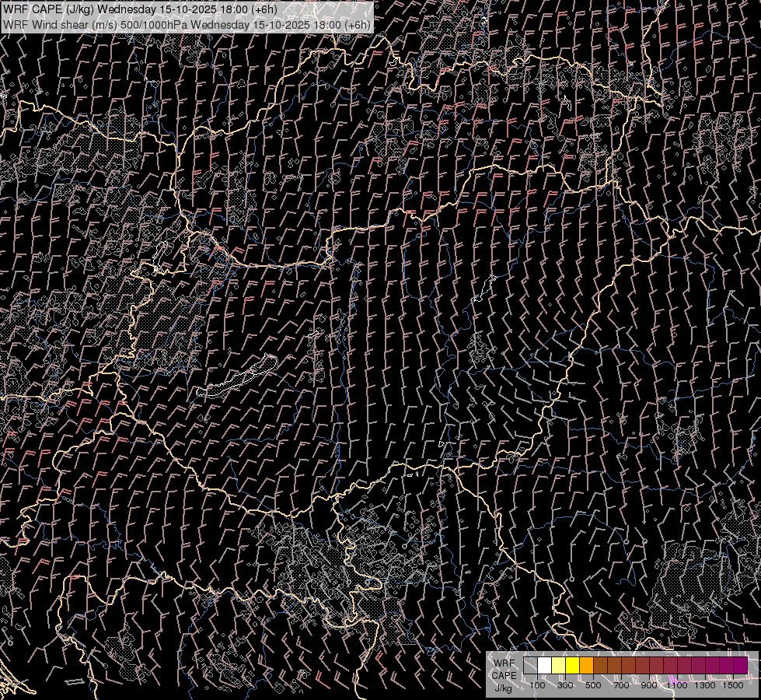Select the empty first box of the CAPE legend

(530, 666)
